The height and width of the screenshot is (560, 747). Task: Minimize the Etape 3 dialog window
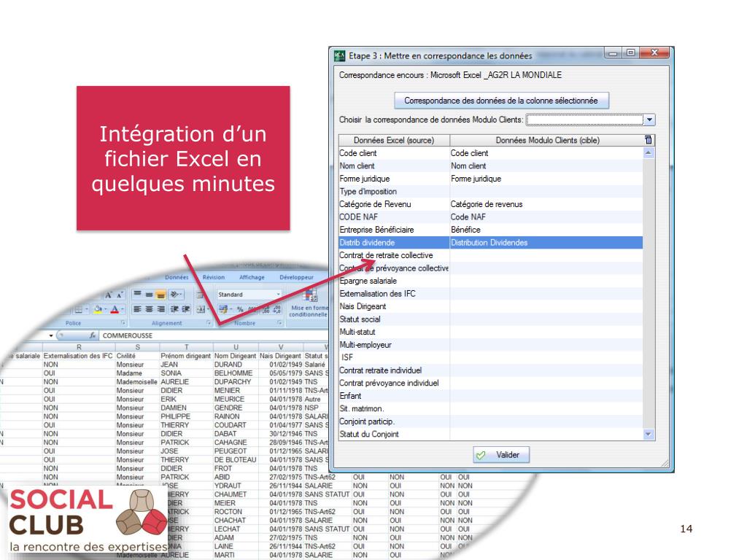(613, 52)
